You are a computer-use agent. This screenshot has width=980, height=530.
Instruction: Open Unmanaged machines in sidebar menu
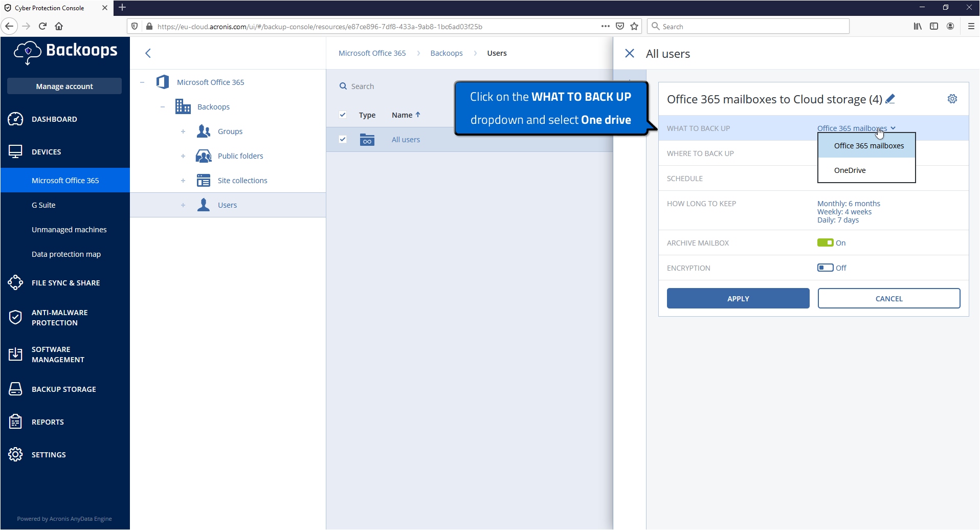tap(69, 230)
